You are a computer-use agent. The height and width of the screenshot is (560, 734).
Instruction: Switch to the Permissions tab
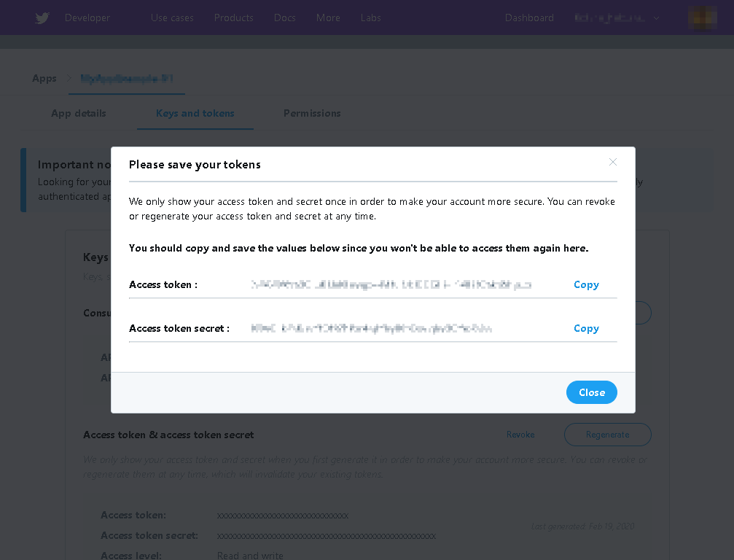click(x=312, y=113)
